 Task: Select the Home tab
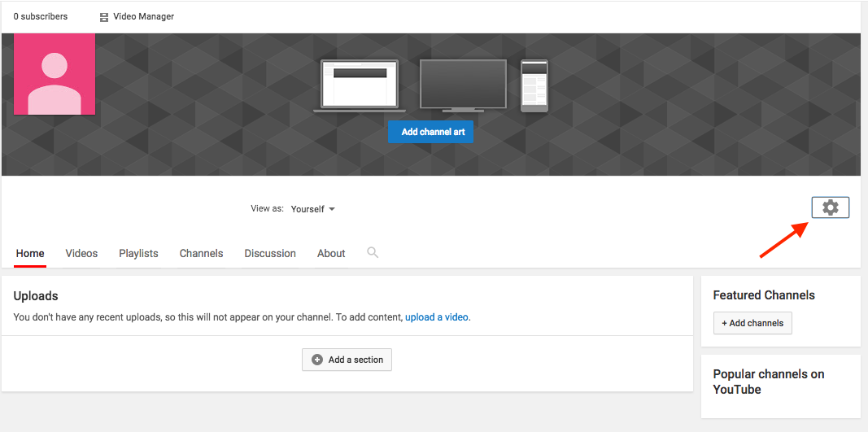point(30,254)
